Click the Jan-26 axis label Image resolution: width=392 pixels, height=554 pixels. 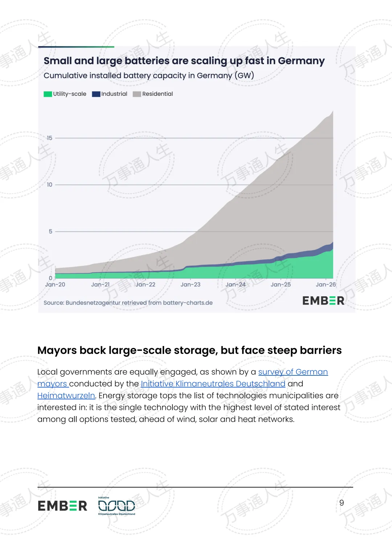pos(326,285)
